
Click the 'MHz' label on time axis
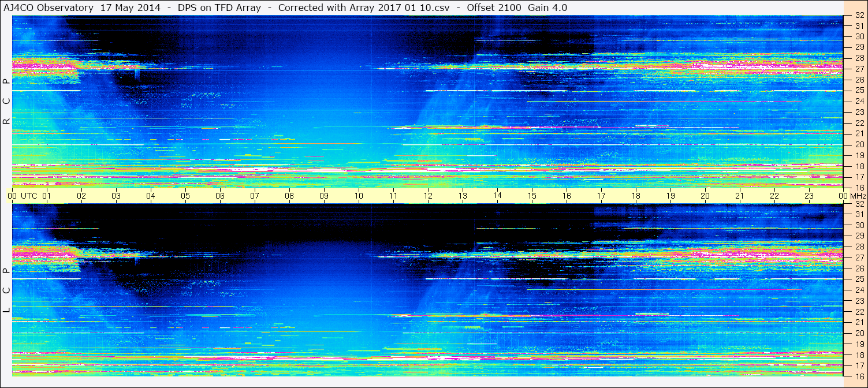click(857, 196)
